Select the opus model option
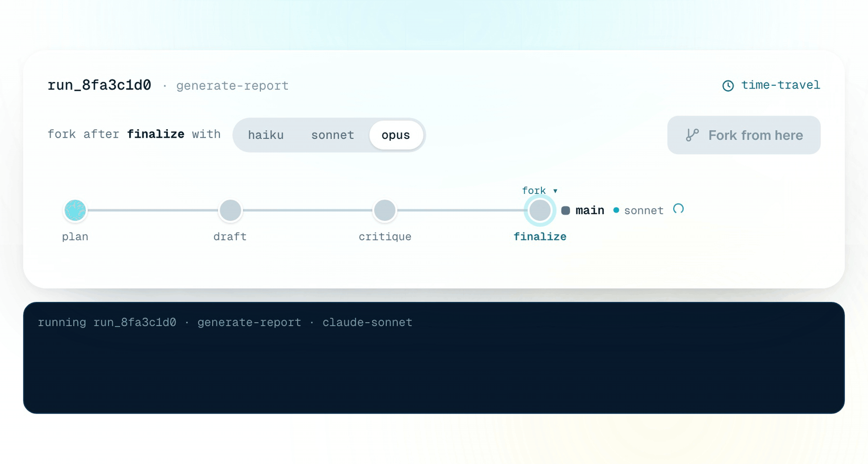Screen dimensions: 868x464 tap(396, 135)
